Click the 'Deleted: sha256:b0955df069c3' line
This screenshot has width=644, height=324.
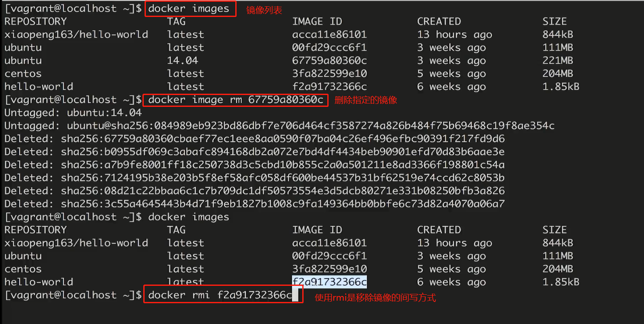click(x=254, y=152)
